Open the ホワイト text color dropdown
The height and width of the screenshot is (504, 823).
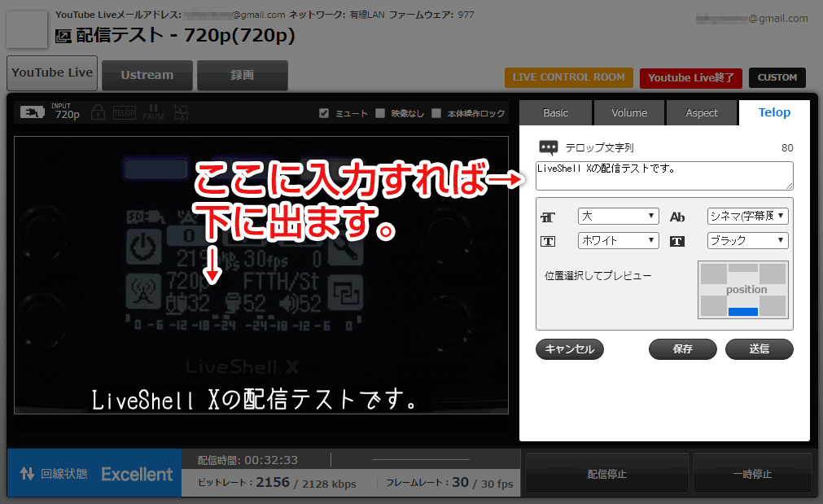pos(619,240)
